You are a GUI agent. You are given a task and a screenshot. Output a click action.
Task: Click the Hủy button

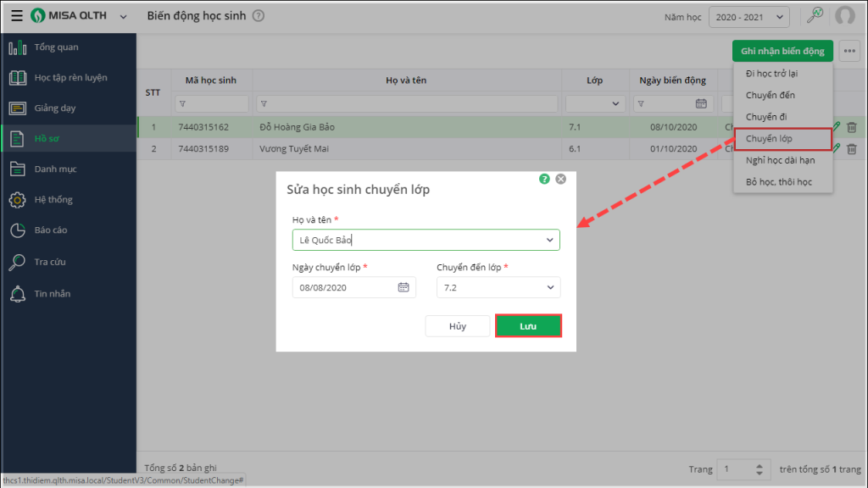457,326
